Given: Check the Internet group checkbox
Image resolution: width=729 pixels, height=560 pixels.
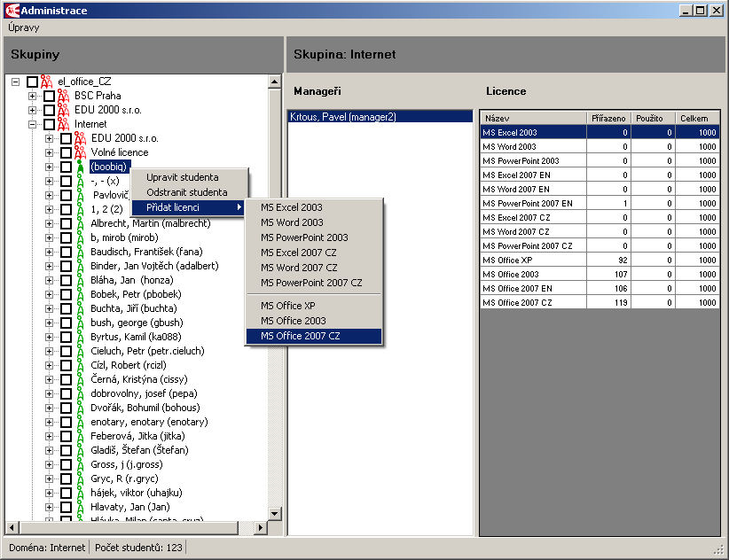Looking at the screenshot, I should [x=49, y=124].
